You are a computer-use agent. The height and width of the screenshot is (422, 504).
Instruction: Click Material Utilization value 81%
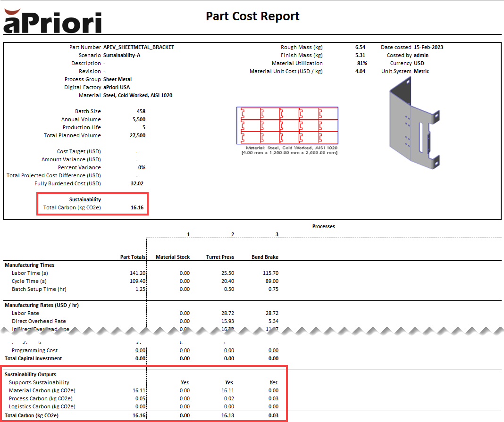tap(362, 63)
